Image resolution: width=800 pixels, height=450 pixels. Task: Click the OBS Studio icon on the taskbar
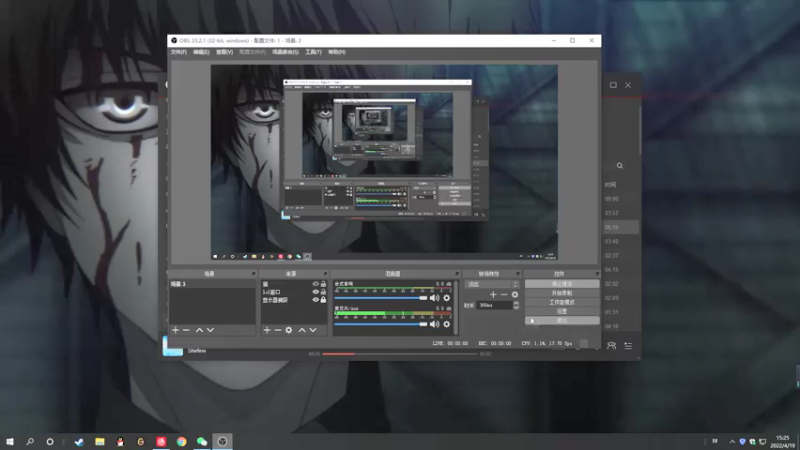coord(222,441)
